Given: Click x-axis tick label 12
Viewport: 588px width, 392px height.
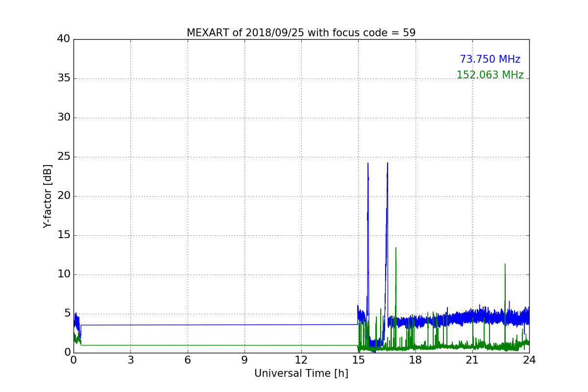Looking at the screenshot, I should 301,360.
